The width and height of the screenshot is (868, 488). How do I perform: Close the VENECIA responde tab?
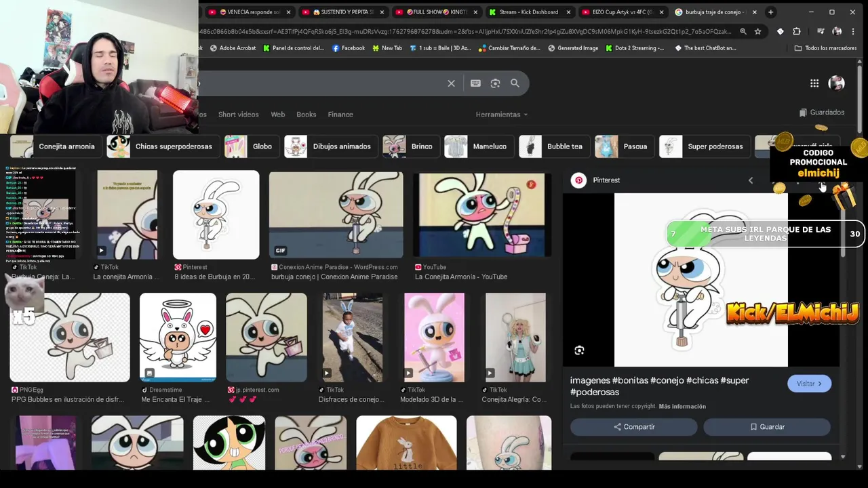click(x=288, y=12)
